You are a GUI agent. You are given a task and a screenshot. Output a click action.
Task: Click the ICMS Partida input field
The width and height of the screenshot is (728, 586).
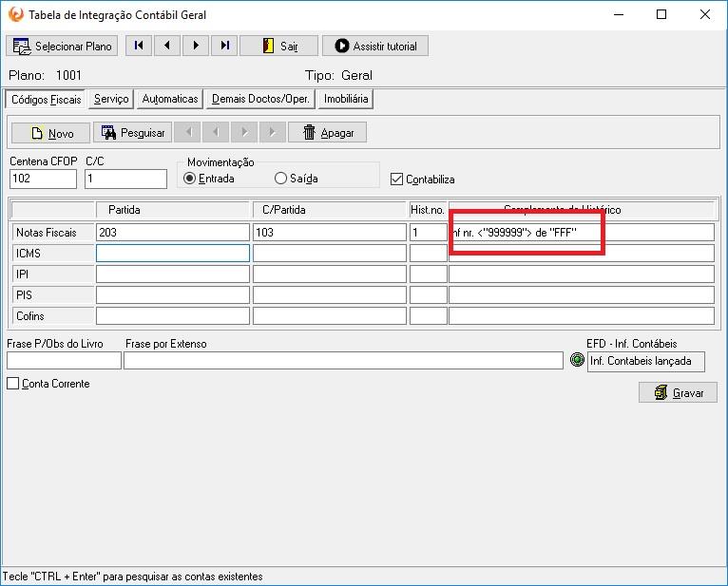point(172,254)
